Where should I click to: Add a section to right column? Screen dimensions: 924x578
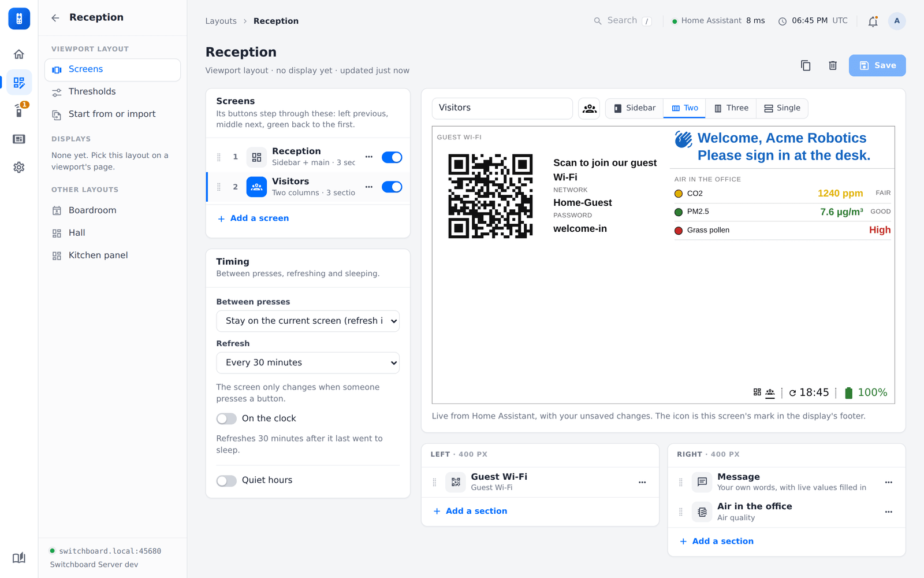[717, 541]
